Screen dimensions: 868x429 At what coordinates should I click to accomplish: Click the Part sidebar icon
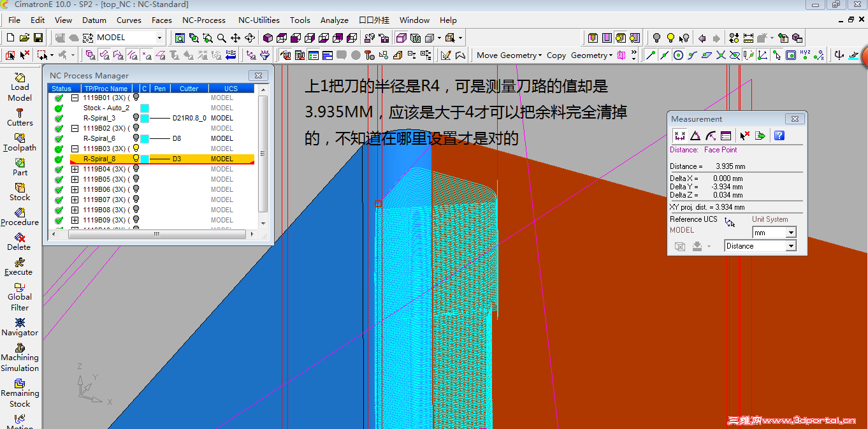[x=20, y=167]
